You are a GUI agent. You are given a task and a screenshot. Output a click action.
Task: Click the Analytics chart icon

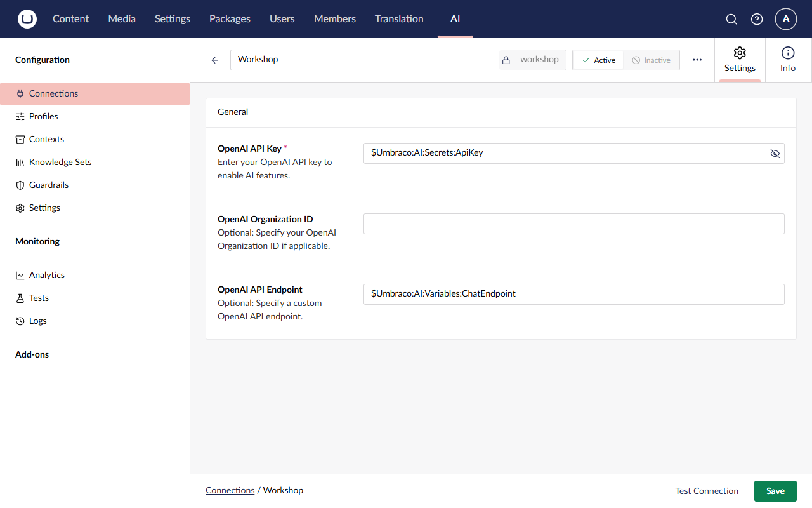[20, 275]
